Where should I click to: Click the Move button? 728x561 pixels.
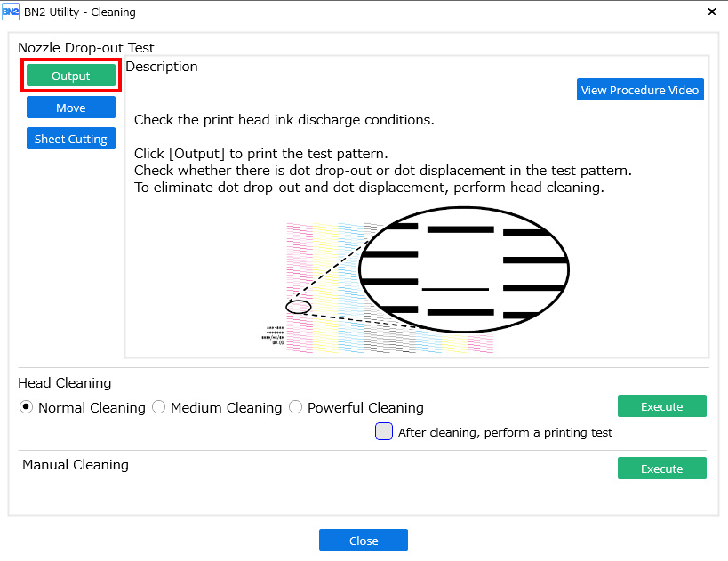(x=71, y=108)
